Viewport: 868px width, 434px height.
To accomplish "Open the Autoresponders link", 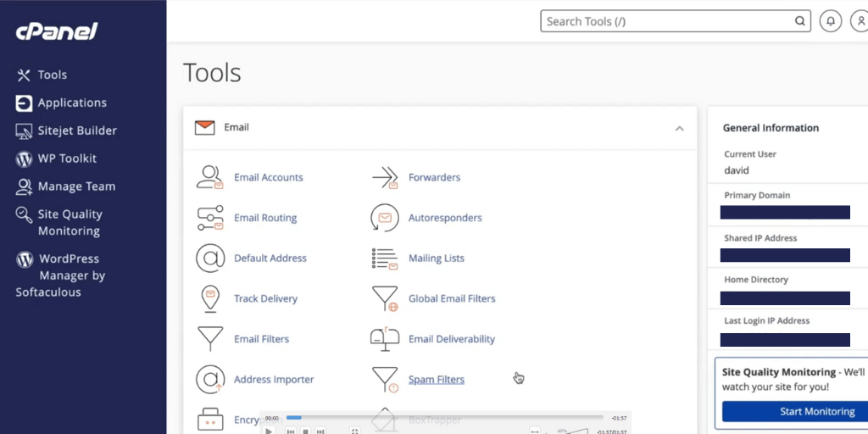I will click(445, 218).
